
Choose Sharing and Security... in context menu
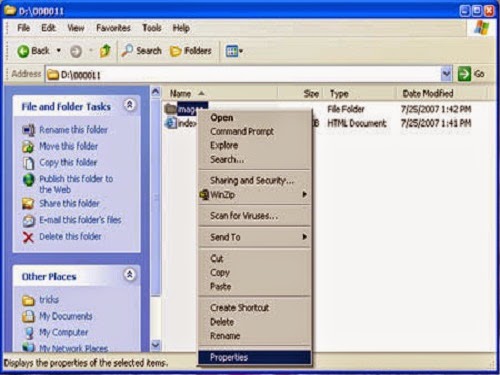click(255, 180)
